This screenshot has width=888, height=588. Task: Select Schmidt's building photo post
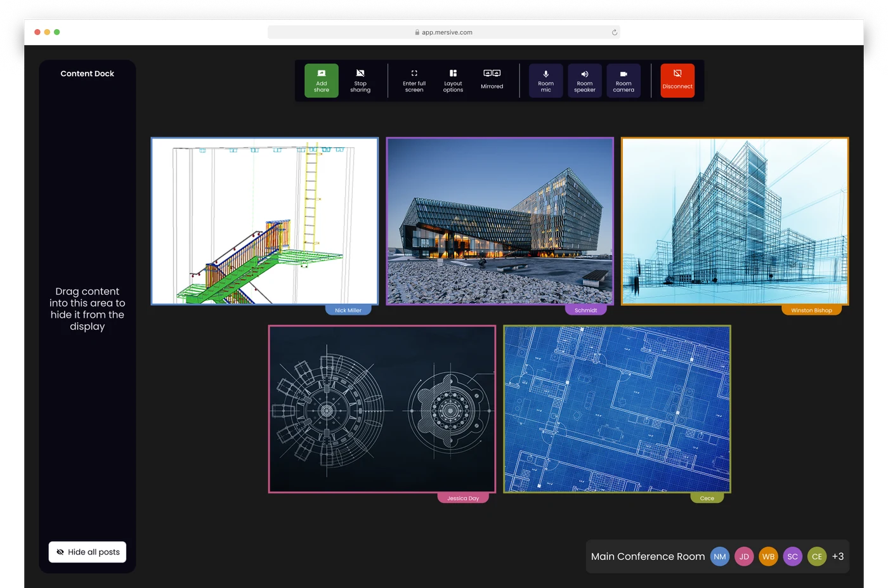pyautogui.click(x=500, y=221)
